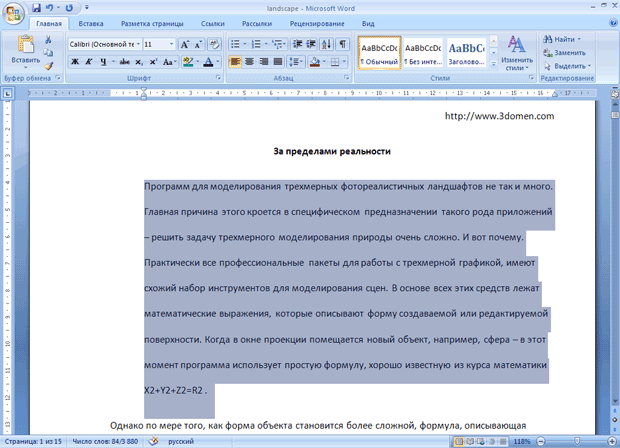The width and height of the screenshot is (620, 448).
Task: Open the bulleted list dropdown
Action: coord(245,44)
